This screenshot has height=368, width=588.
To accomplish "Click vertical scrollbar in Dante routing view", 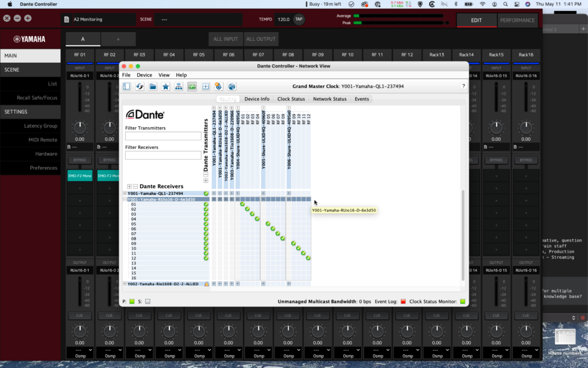I will [463, 235].
